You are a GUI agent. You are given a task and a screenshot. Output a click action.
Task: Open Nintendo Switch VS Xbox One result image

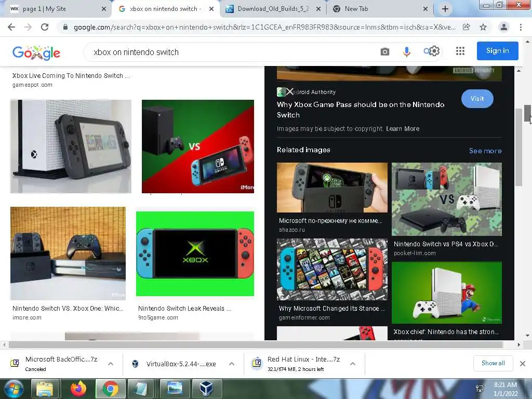[x=68, y=254]
